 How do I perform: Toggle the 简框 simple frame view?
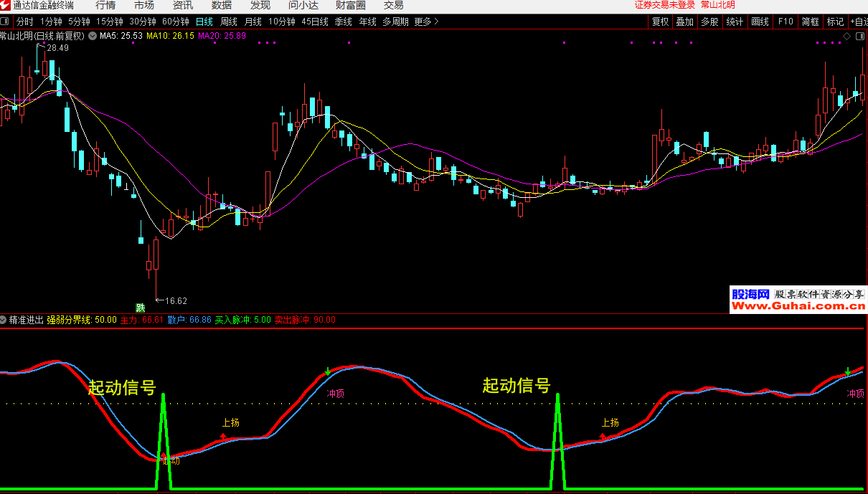[810, 22]
